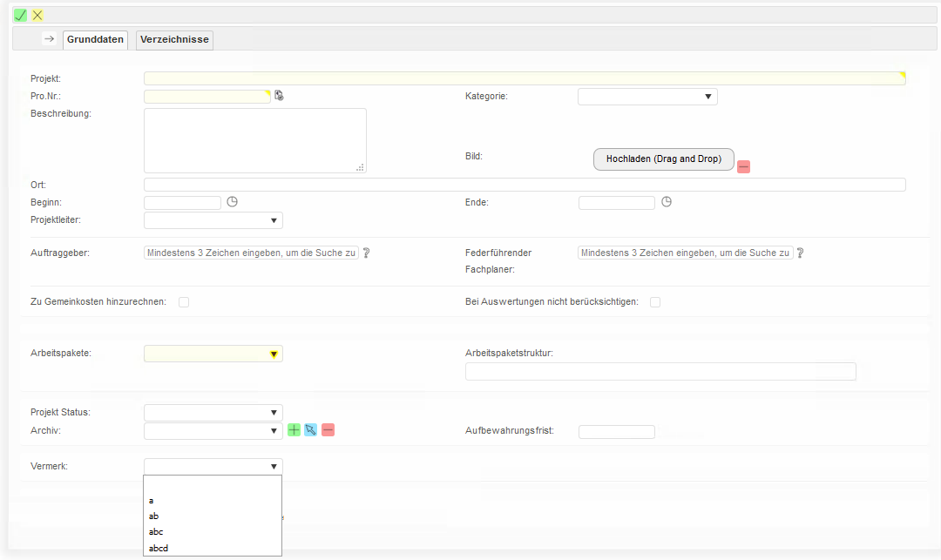Click the red minus icon beside Archiv
Screen dimensions: 941x560
[328, 430]
